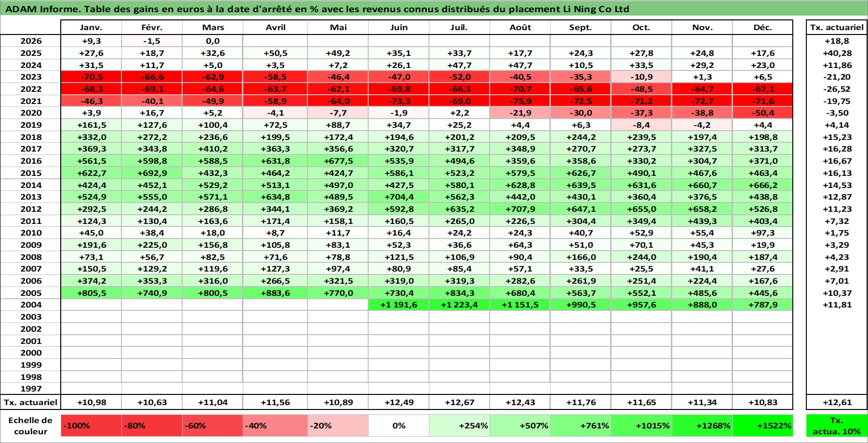868x443 pixels.
Task: Click the -80% color scale swatch
Action: pyautogui.click(x=152, y=426)
